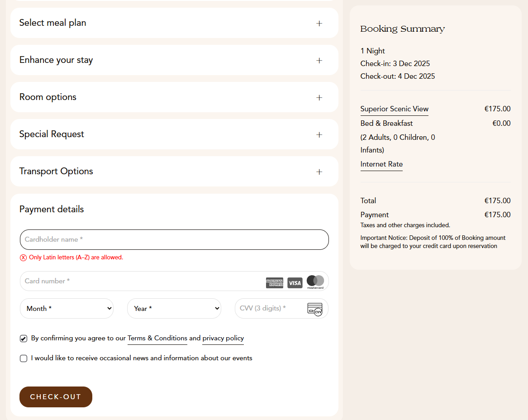Click the American Express card icon

[x=275, y=283]
